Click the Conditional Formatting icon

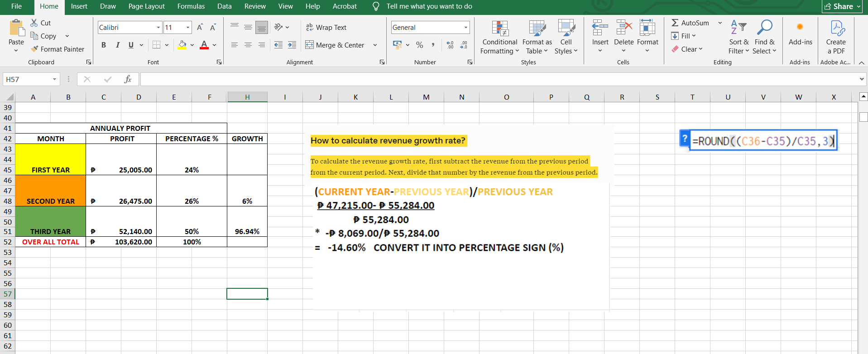click(x=500, y=28)
